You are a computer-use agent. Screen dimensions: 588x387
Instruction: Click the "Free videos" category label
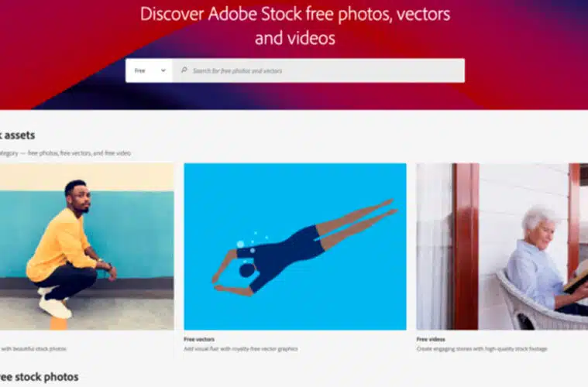(431, 339)
